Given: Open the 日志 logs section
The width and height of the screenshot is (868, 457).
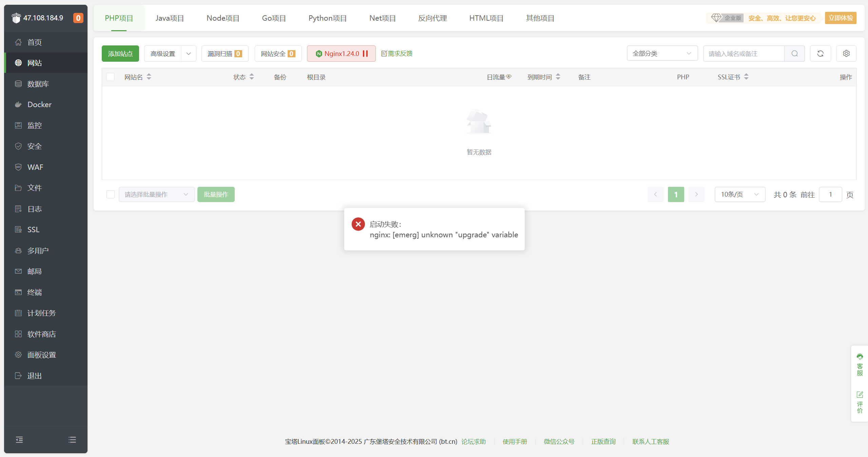Looking at the screenshot, I should 46,209.
